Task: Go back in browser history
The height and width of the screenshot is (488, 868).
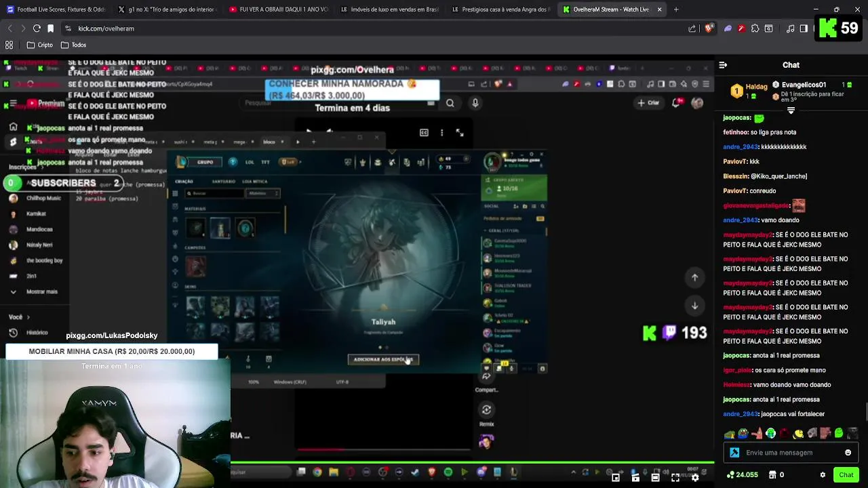Action: [9, 28]
